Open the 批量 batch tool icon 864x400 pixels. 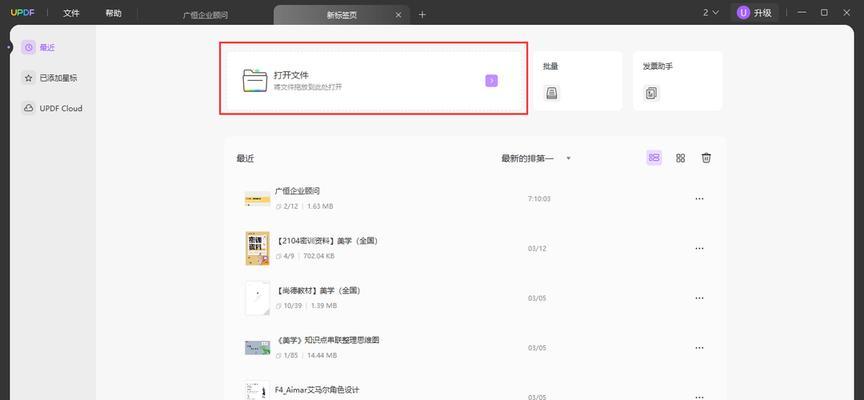click(x=551, y=93)
